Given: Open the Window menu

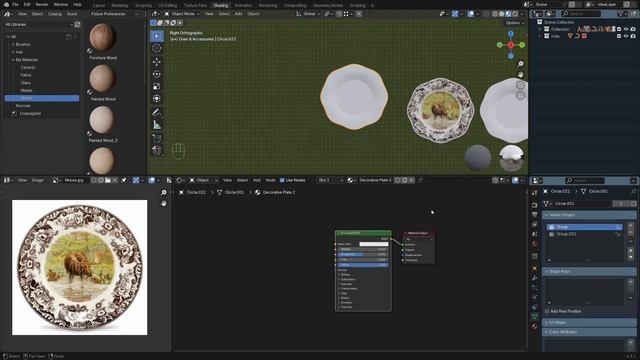Looking at the screenshot, I should pyautogui.click(x=61, y=4).
